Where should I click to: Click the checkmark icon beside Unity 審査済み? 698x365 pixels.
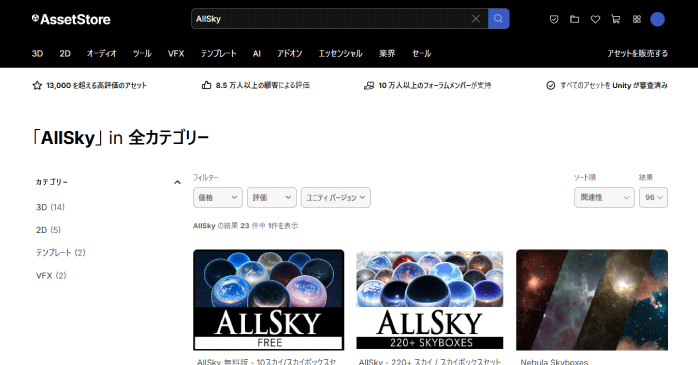click(x=551, y=85)
